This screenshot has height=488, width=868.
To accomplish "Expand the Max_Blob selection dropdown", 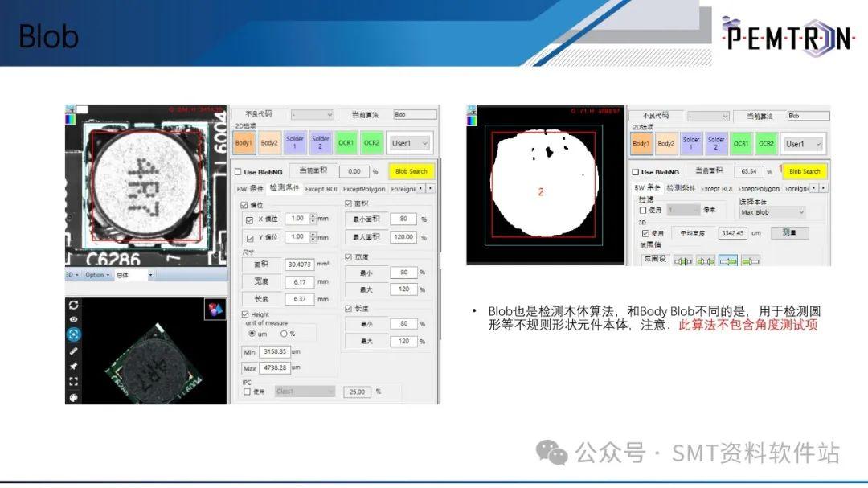I will tap(772, 212).
